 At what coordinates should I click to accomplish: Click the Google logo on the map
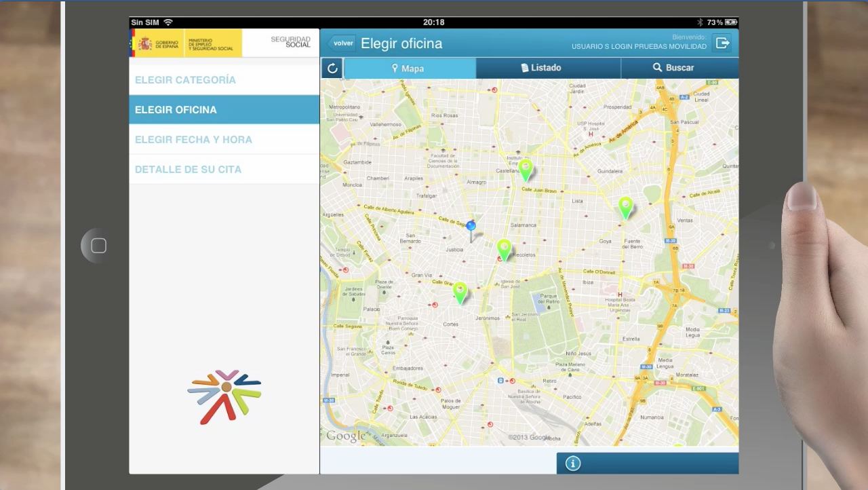click(x=346, y=436)
